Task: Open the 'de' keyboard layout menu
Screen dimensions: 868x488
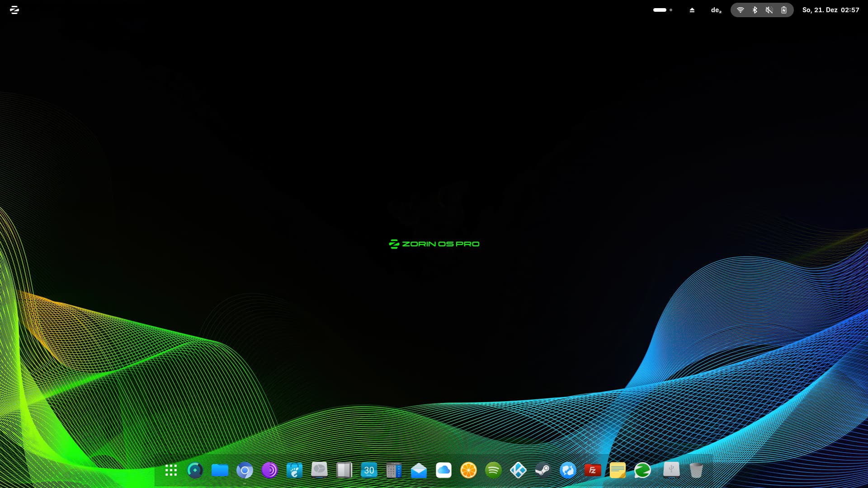Action: [716, 10]
